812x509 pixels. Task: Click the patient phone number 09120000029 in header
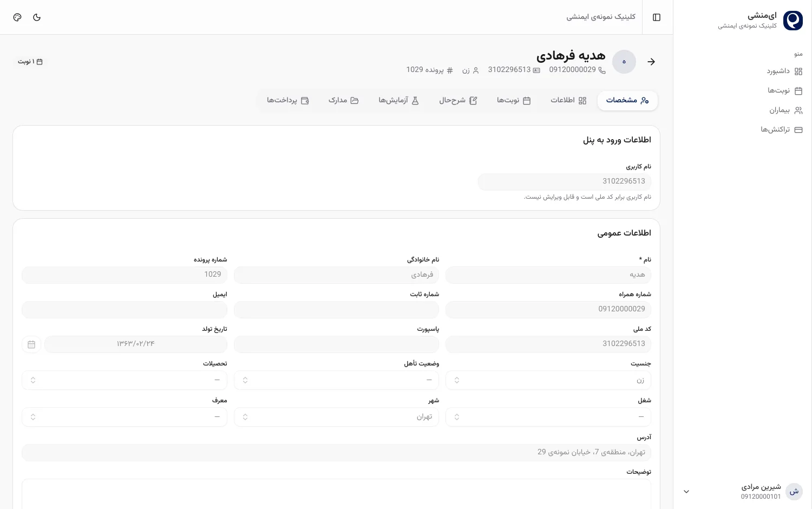click(572, 70)
